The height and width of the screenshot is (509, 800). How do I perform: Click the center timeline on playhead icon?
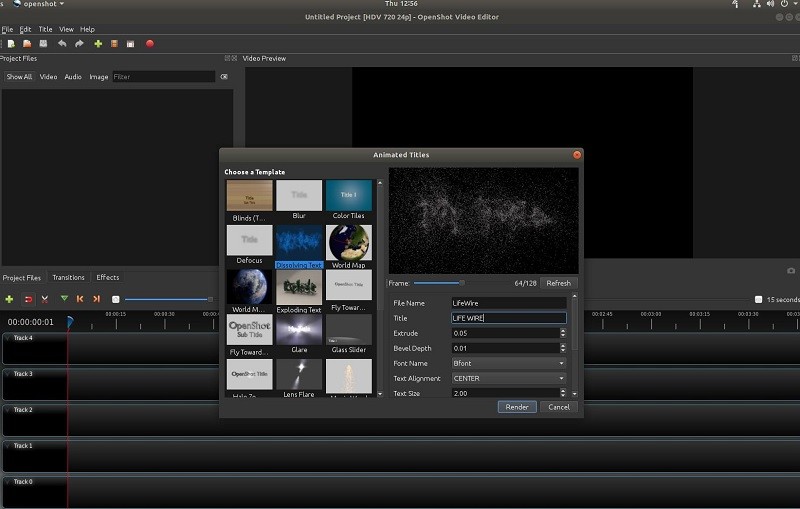[116, 299]
